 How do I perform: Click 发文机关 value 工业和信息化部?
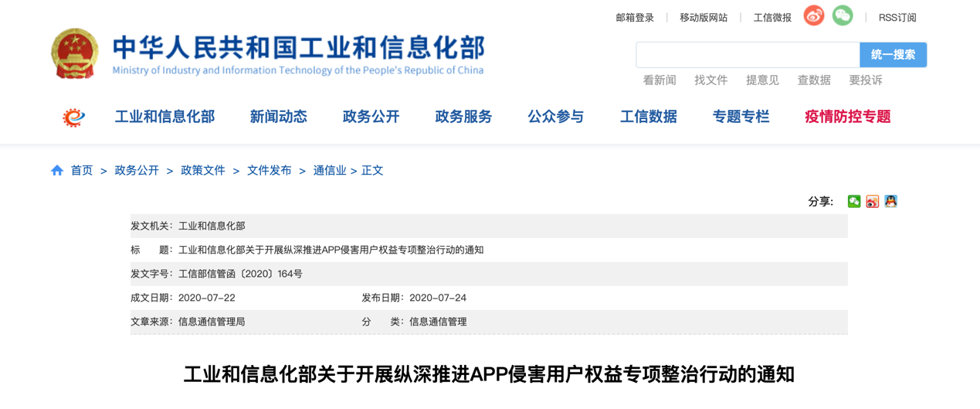pos(212,226)
